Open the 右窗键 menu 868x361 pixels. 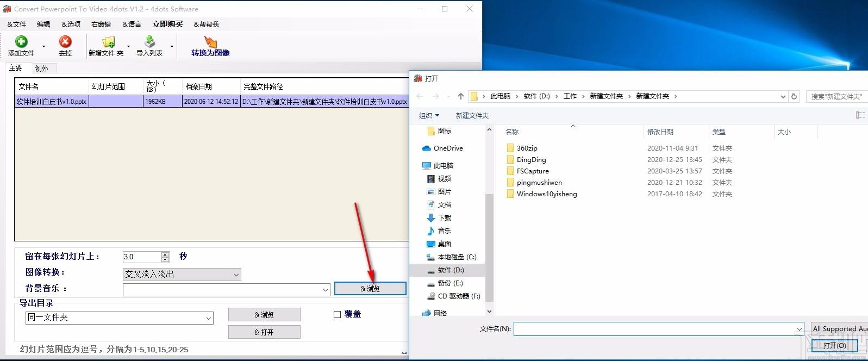[x=101, y=24]
